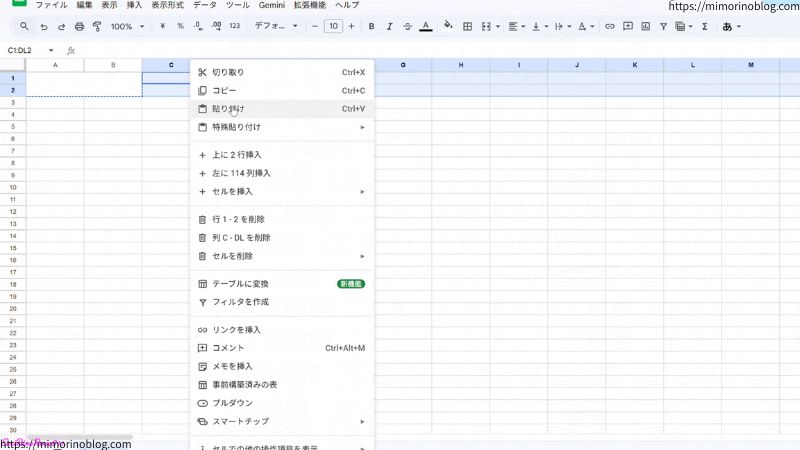This screenshot has width=800, height=450.
Task: Click the insert link toolbar icon
Action: [x=610, y=27]
